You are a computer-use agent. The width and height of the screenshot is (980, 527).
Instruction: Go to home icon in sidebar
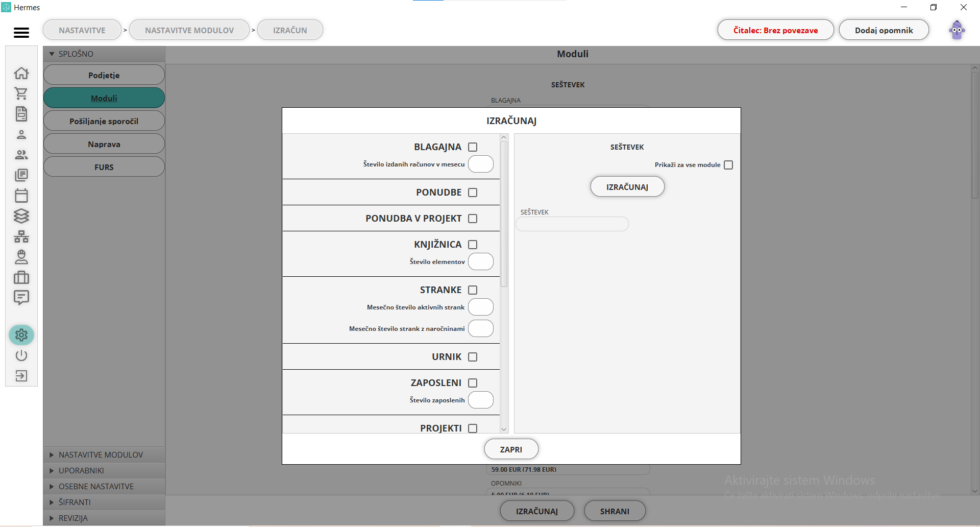click(x=21, y=73)
